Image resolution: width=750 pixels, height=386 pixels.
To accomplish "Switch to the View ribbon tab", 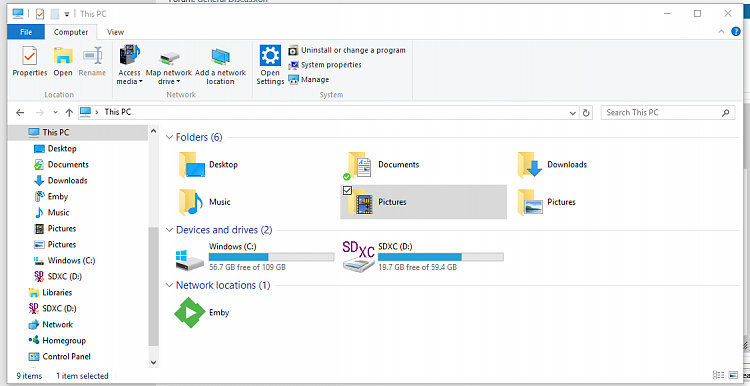I will (x=115, y=32).
